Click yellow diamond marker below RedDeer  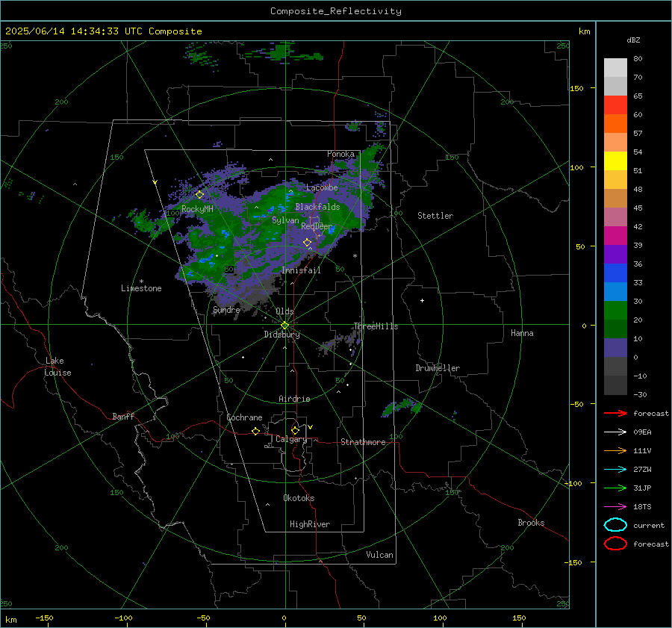coord(307,243)
